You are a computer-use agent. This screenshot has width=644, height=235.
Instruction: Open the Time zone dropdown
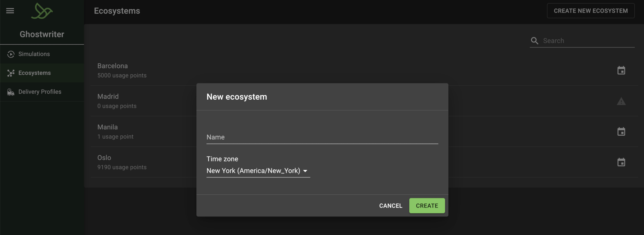pos(255,171)
